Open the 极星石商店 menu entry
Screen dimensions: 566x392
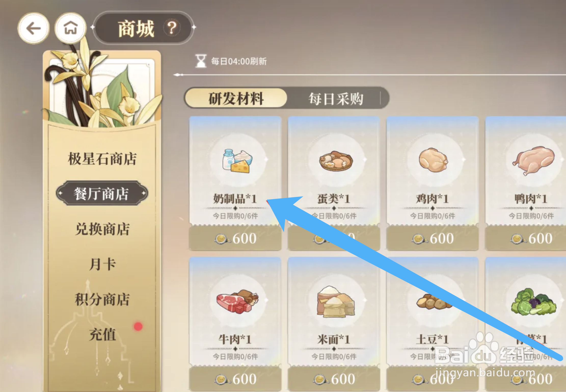click(x=102, y=159)
